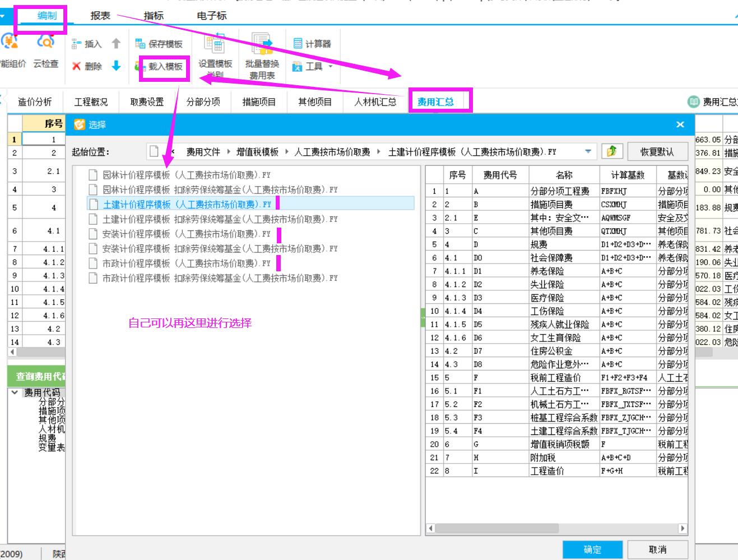
Task: Move row down with blue down arrow
Action: (x=116, y=66)
